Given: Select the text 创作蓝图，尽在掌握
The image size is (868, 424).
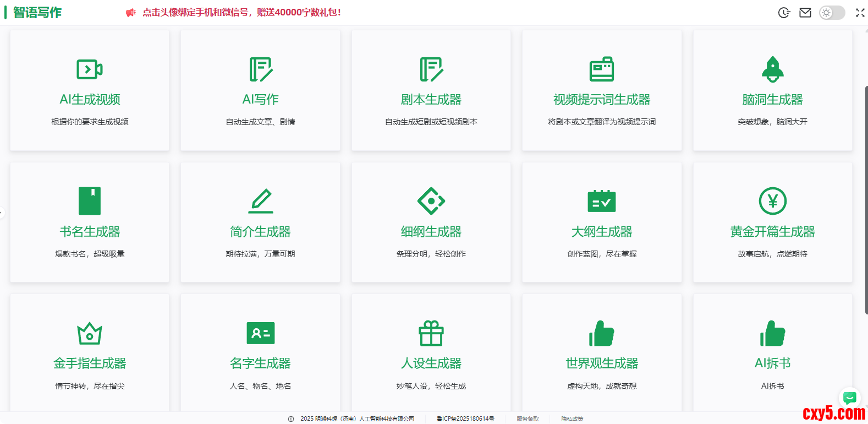Looking at the screenshot, I should (602, 254).
